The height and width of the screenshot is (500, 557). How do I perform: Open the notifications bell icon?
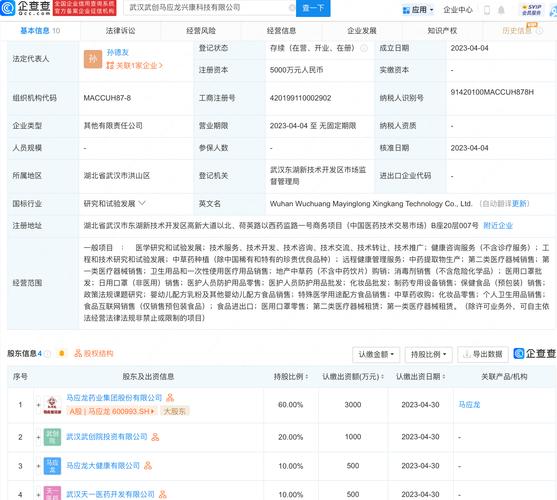tap(501, 10)
